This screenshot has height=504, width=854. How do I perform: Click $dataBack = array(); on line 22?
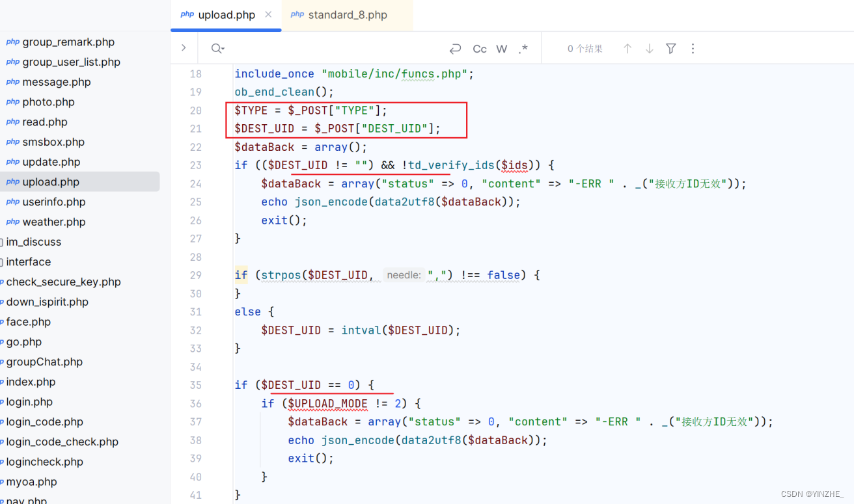pyautogui.click(x=301, y=147)
